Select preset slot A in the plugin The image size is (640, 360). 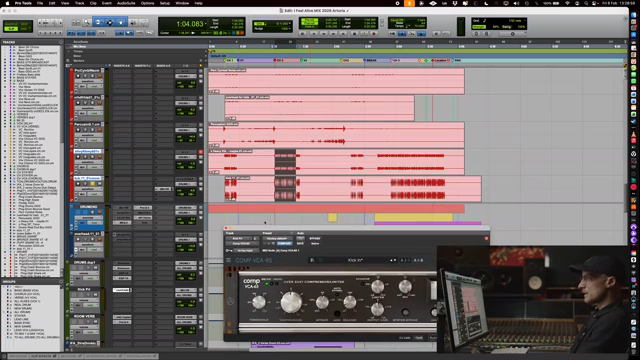pyautogui.click(x=402, y=260)
